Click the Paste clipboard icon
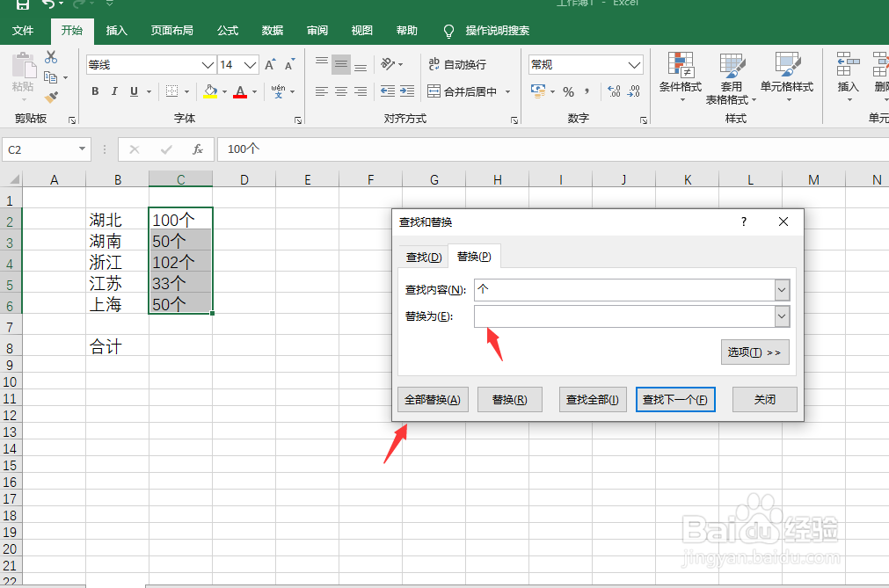Screen dimensions: 889x588 click(23, 65)
